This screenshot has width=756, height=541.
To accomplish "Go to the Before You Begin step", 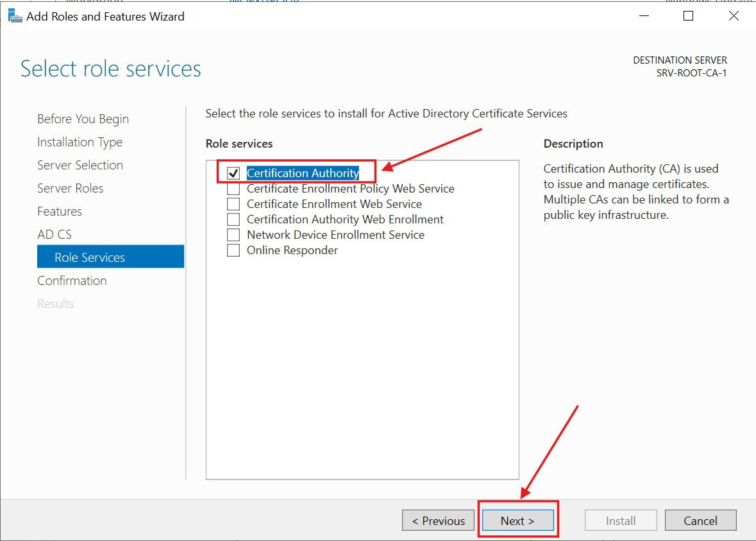I will point(83,119).
